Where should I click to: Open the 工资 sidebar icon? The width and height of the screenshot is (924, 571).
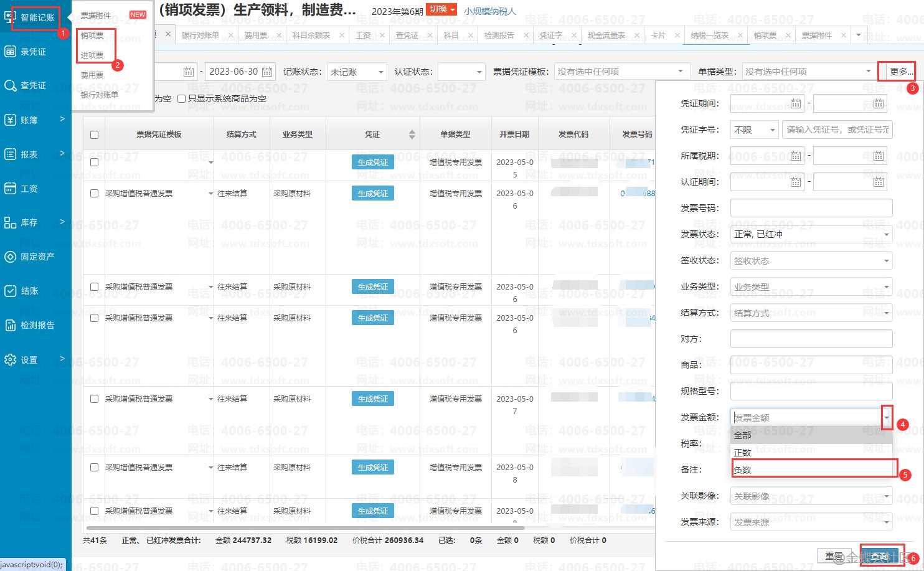click(x=11, y=188)
